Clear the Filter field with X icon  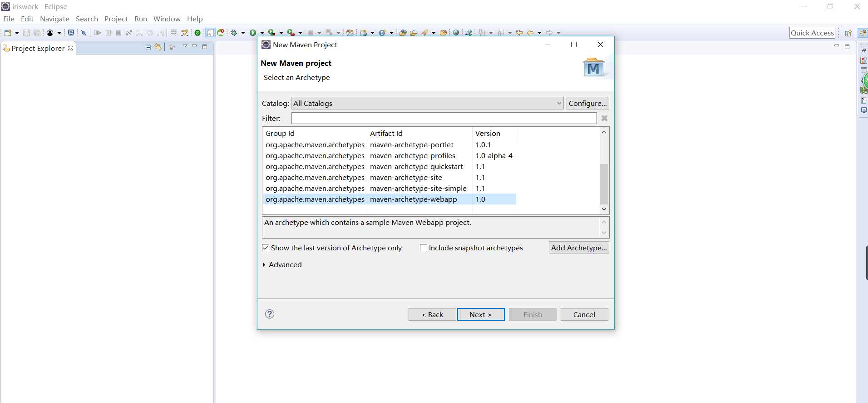[x=604, y=118]
